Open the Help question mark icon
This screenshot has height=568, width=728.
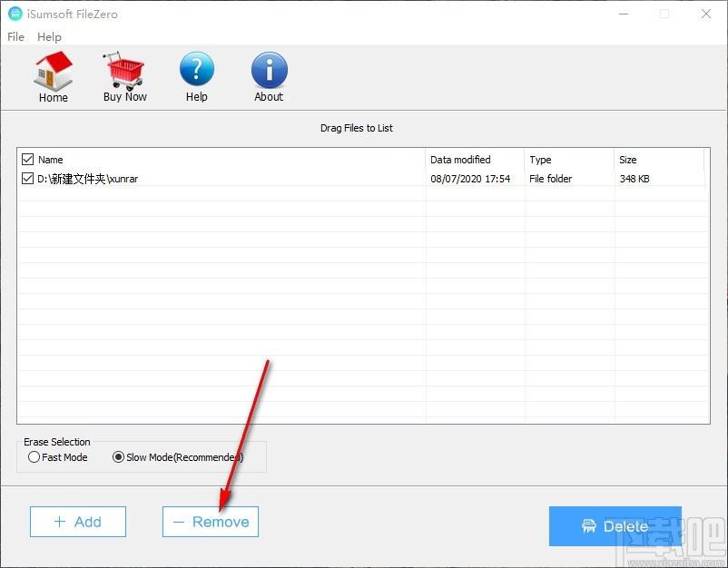click(197, 70)
